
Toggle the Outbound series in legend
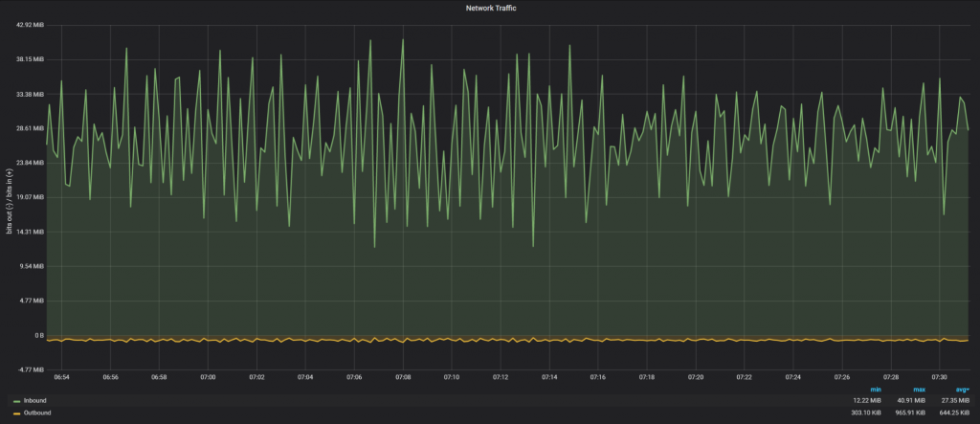coord(37,413)
